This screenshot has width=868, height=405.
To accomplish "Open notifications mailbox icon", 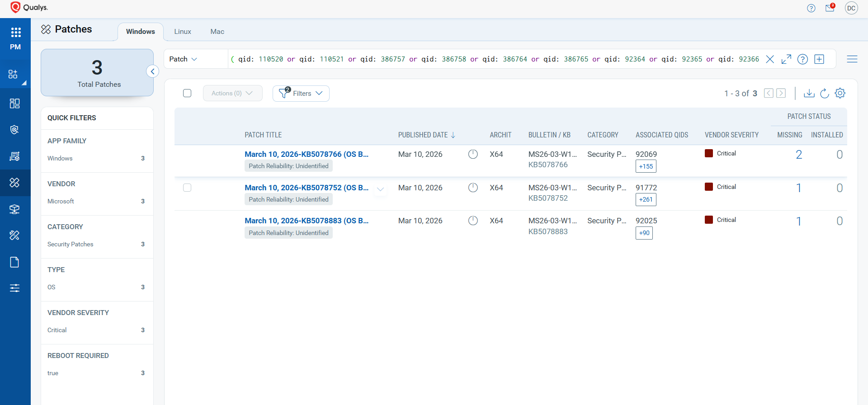I will pyautogui.click(x=830, y=8).
